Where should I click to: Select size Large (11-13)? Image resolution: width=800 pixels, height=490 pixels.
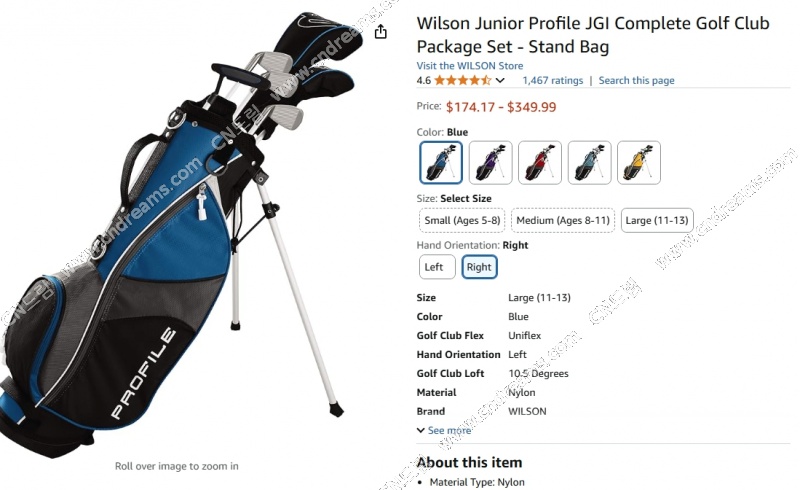tap(657, 220)
